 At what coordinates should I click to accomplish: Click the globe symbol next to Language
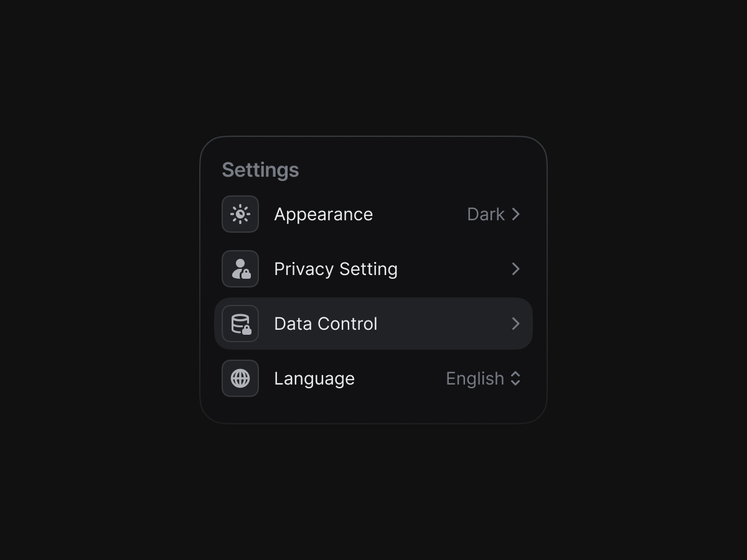(x=240, y=378)
